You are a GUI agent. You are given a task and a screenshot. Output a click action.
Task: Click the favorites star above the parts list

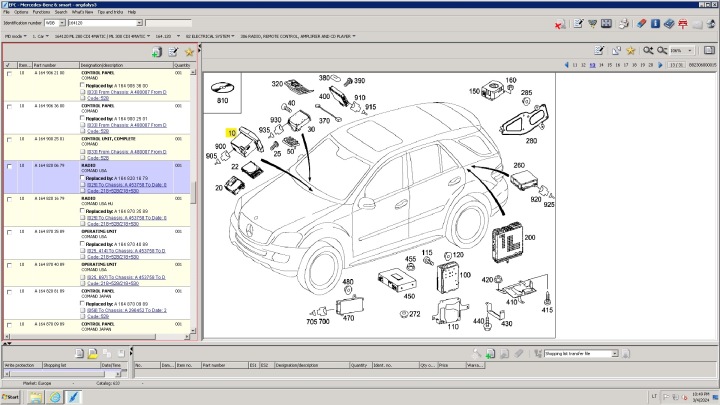(189, 52)
